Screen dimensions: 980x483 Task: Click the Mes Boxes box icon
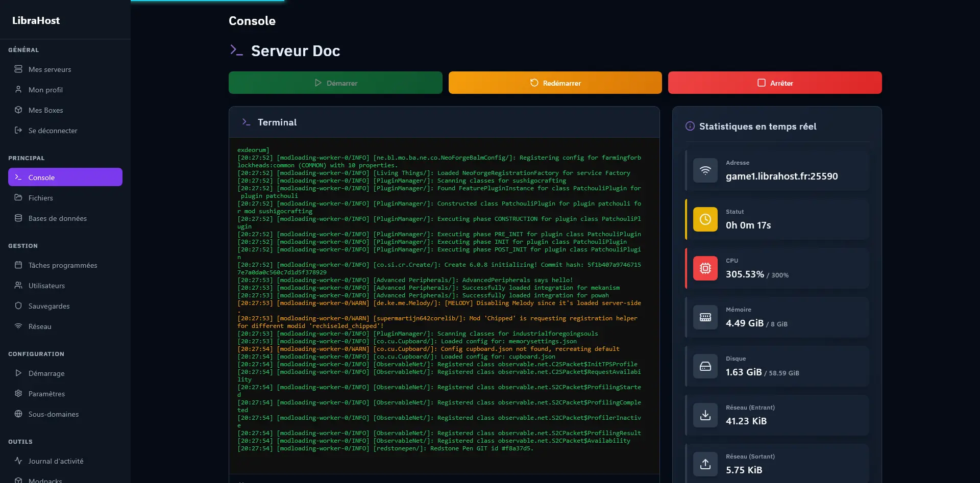click(18, 110)
